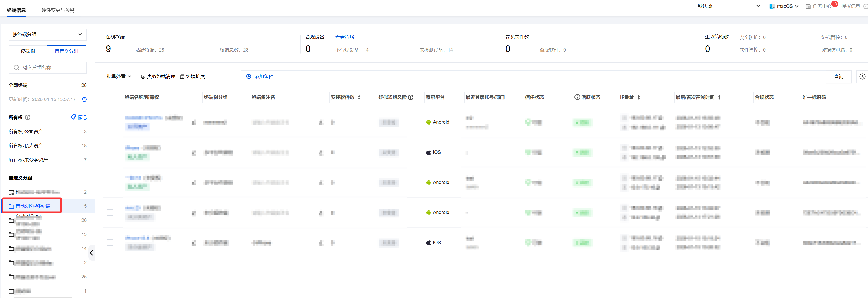
Task: Click the clock history icon beside 查询
Action: (x=862, y=77)
